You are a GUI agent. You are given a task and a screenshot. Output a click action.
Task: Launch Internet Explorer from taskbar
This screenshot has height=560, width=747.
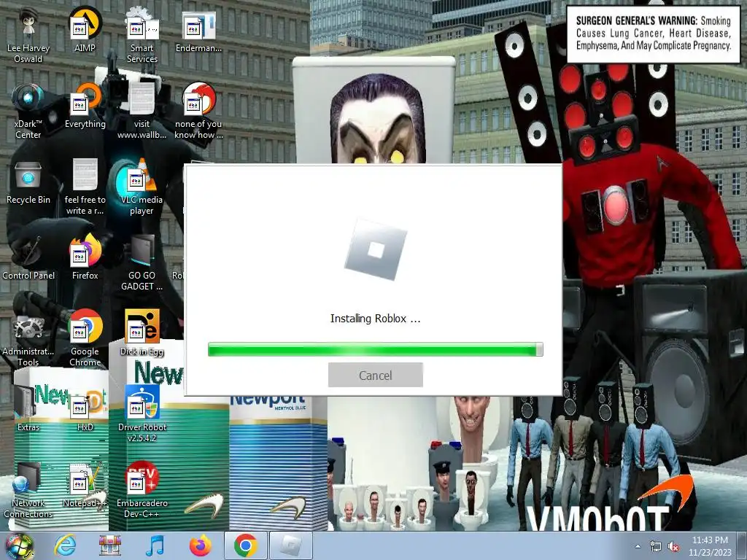coord(65,545)
